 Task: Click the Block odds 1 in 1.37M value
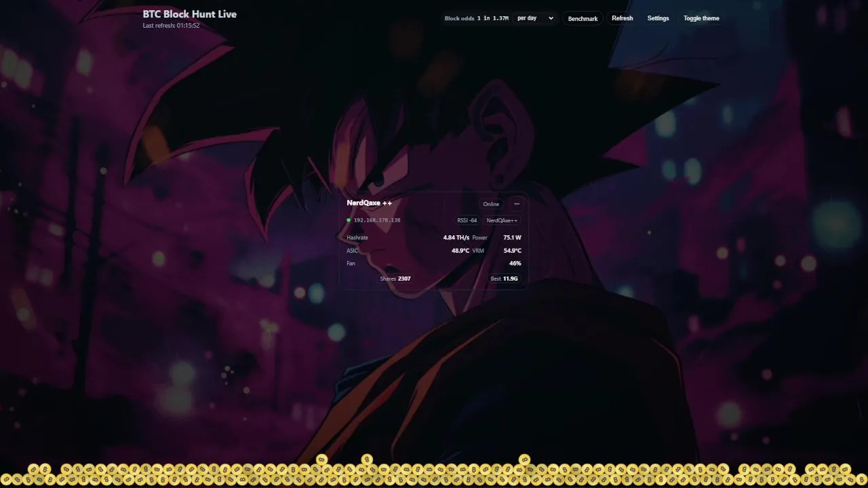pyautogui.click(x=476, y=18)
